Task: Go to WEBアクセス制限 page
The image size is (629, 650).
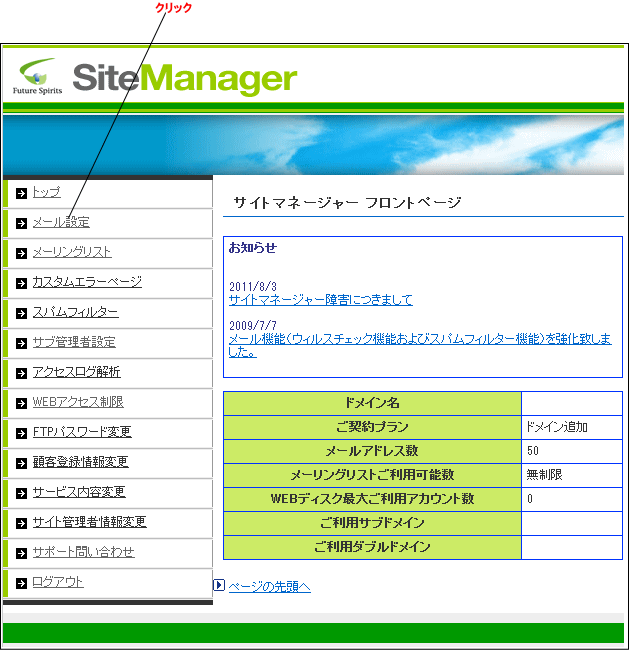Action: tap(78, 402)
